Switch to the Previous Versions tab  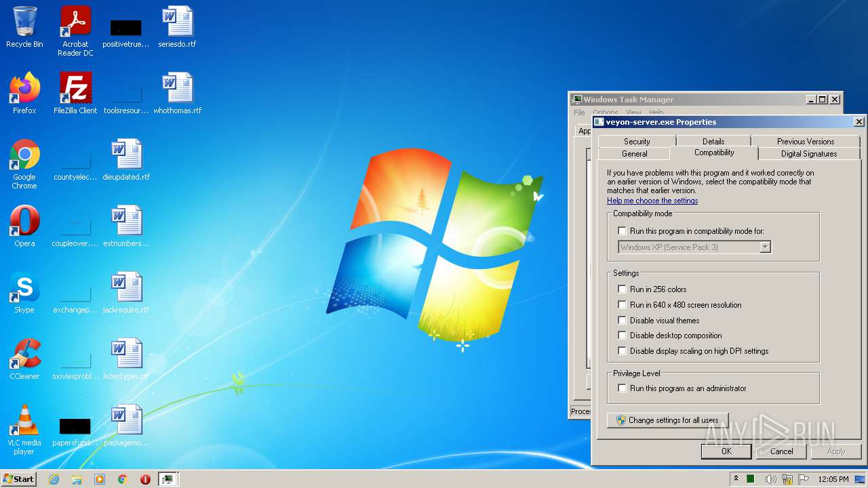click(806, 141)
